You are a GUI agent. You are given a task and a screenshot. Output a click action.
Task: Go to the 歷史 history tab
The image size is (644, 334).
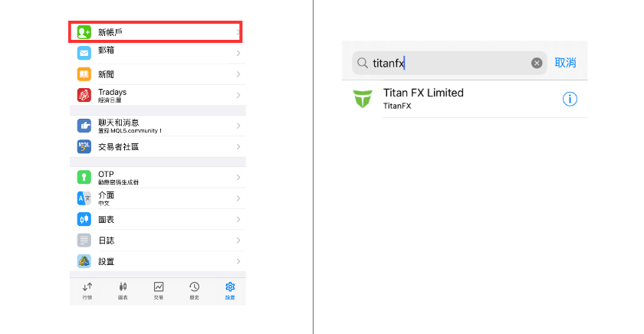tap(195, 290)
